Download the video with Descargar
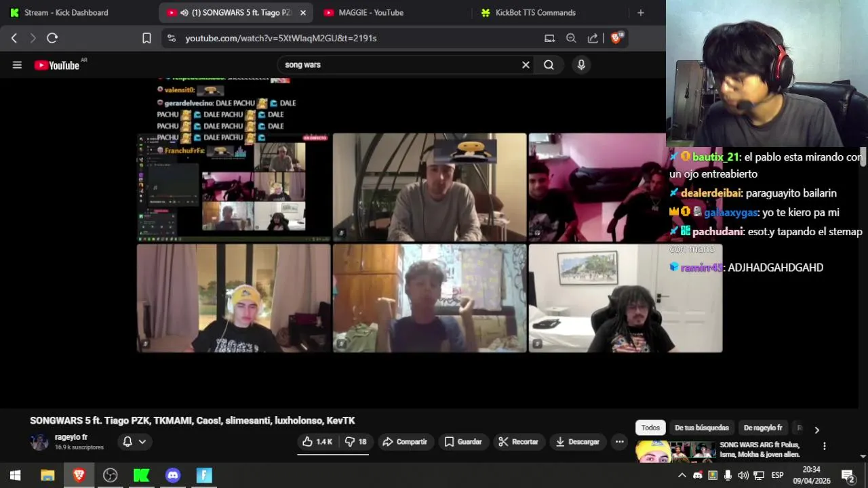 coord(578,442)
